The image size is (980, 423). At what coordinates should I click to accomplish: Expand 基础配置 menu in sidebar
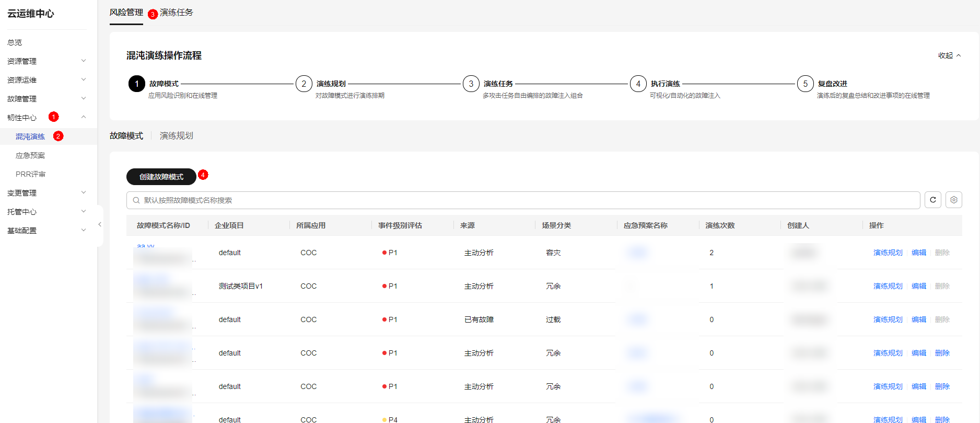(47, 231)
